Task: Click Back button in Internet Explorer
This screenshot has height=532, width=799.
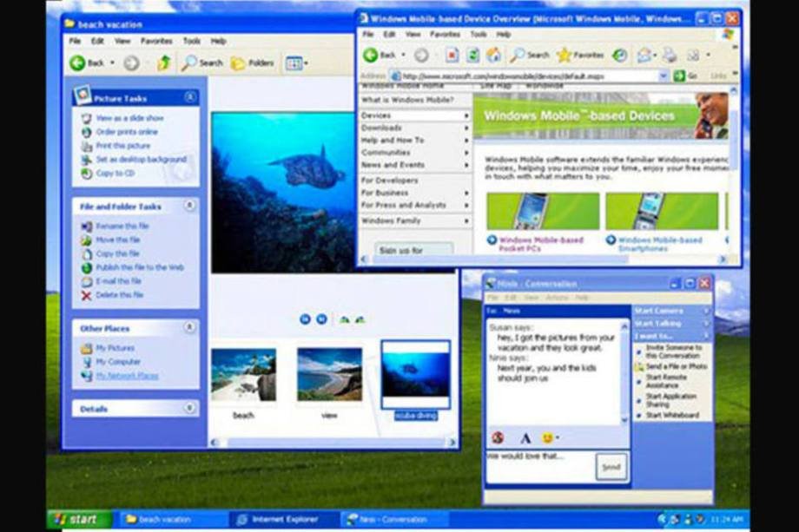Action: coord(380,55)
